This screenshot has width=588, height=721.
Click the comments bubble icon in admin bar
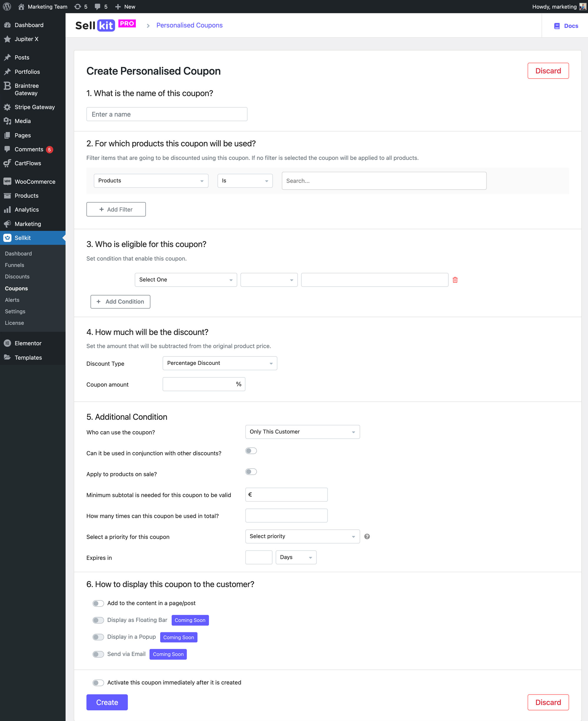point(98,6)
